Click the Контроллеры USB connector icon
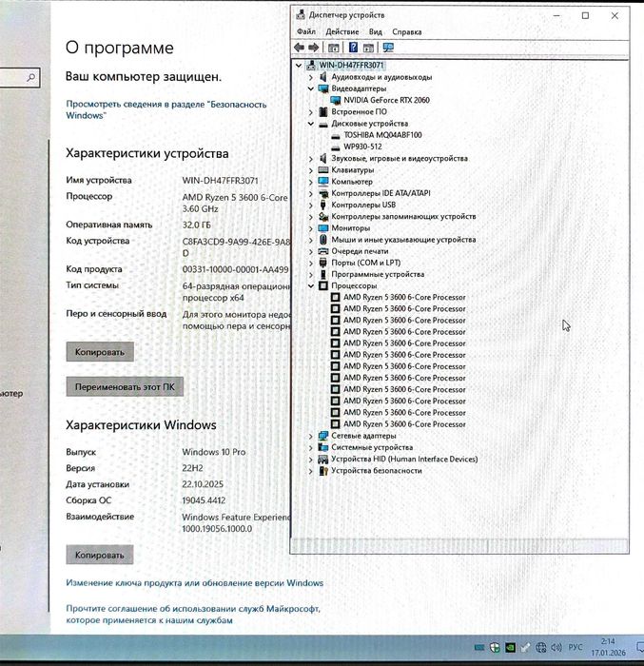The height and width of the screenshot is (666, 644). [323, 205]
